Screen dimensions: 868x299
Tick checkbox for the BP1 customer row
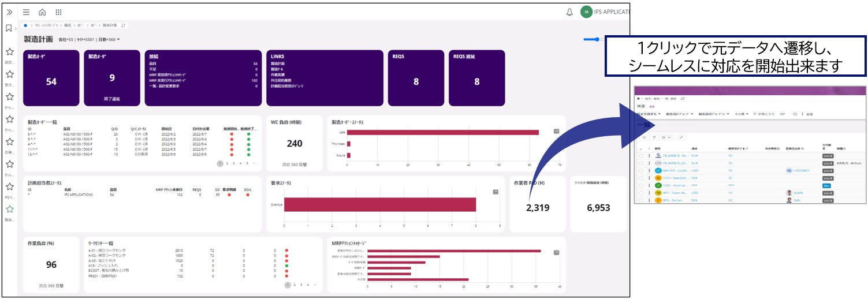click(641, 193)
